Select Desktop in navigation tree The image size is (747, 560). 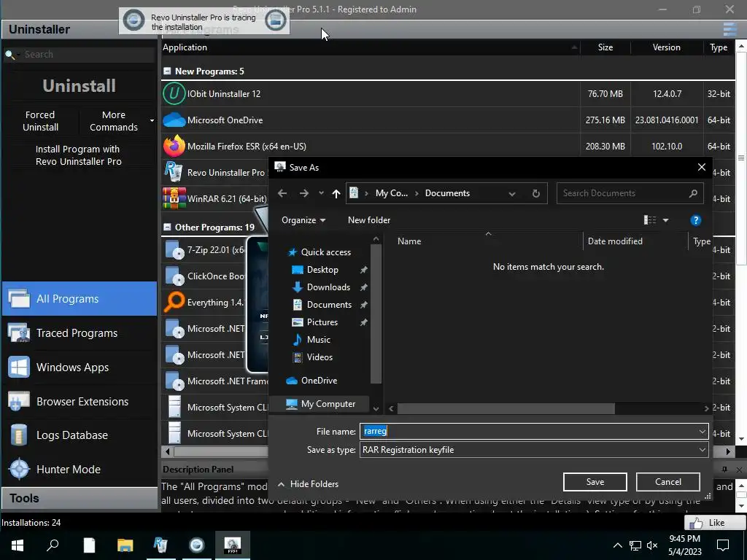point(322,270)
